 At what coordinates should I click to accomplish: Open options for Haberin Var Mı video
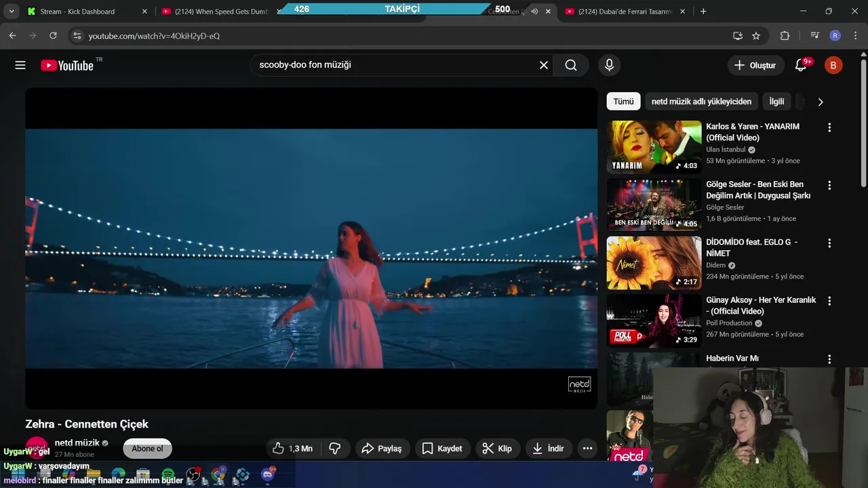point(829,359)
